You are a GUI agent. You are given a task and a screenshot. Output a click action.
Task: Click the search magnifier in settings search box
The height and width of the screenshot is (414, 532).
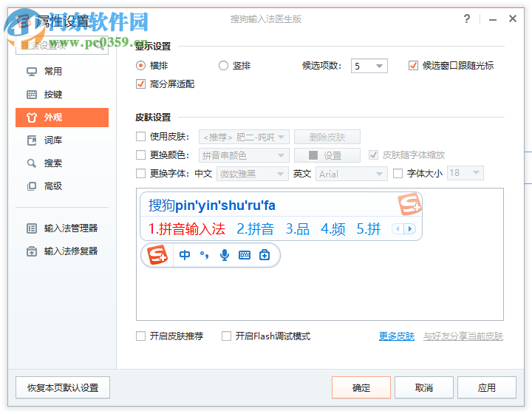click(x=100, y=46)
